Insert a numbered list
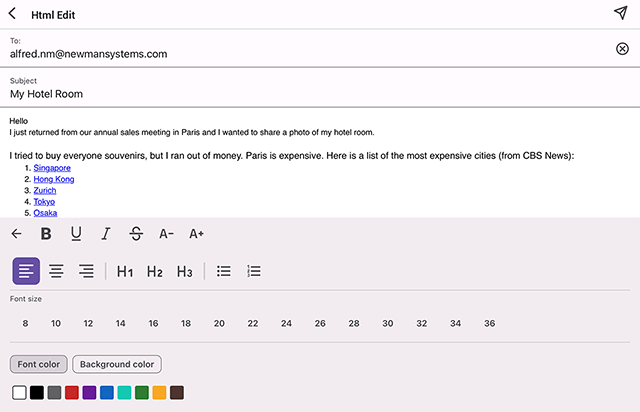The image size is (640, 412). (254, 271)
